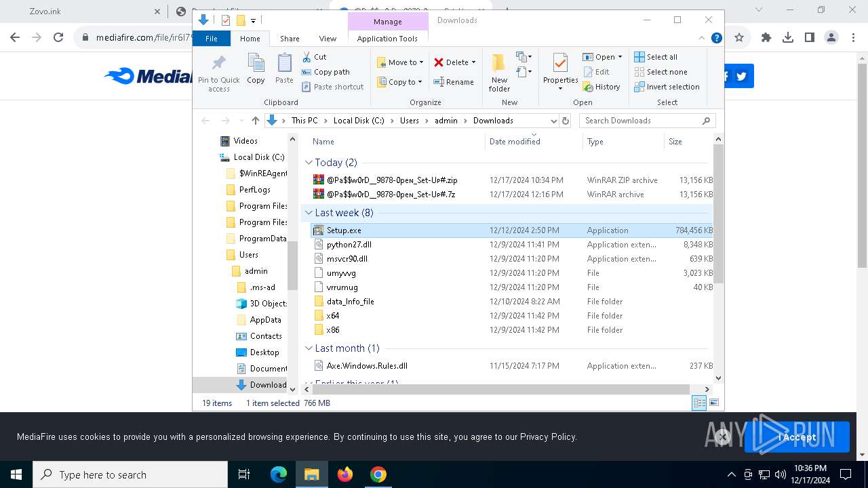The width and height of the screenshot is (868, 488).
Task: Go up one folder level arrow
Action: [x=255, y=121]
